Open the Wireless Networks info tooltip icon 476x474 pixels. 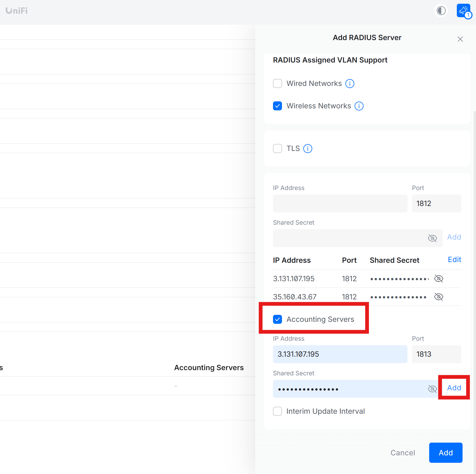[x=359, y=106]
